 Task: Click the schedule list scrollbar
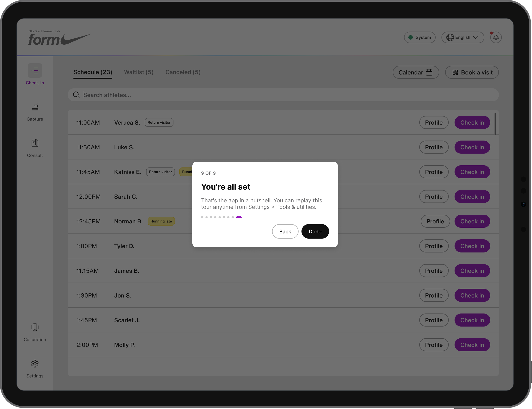[x=495, y=124]
